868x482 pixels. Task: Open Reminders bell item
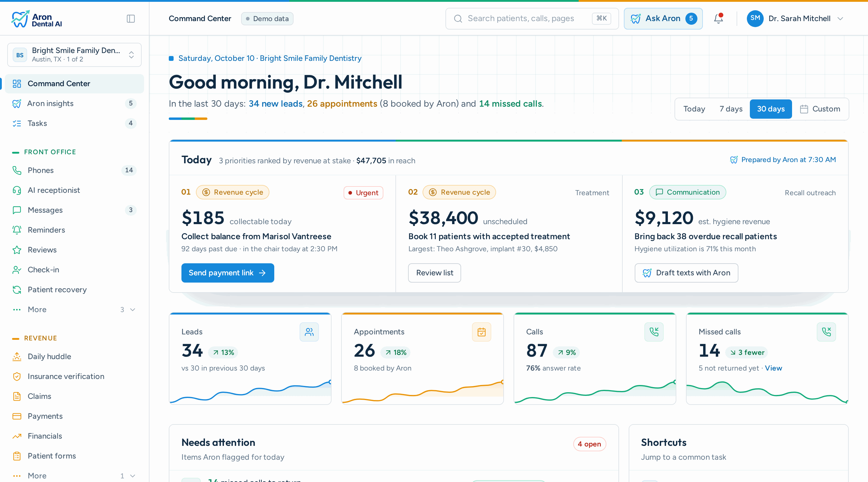(74, 230)
